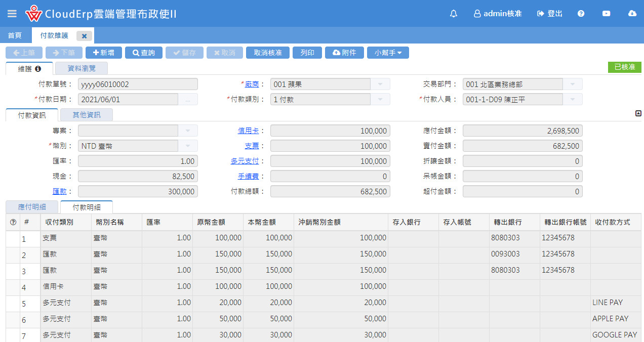644x342 pixels.
Task: Collapse the payment info panel arrow
Action: point(638,114)
